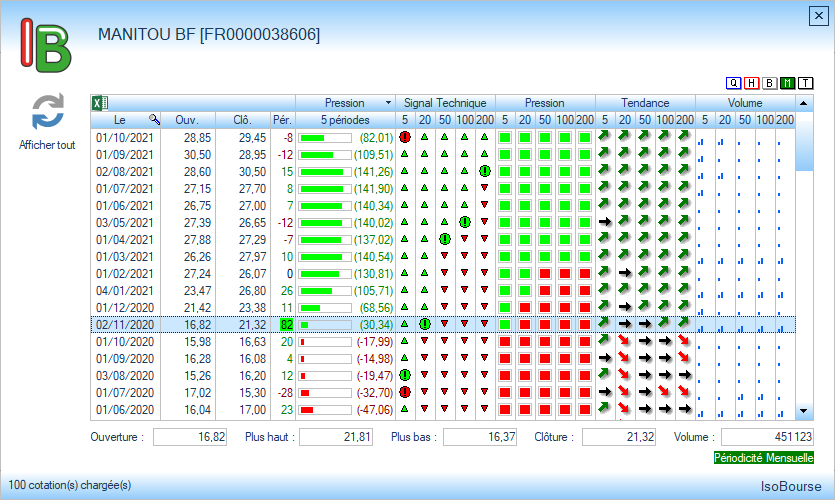Click black flat trend arrow for 01/02/2021

click(625, 273)
